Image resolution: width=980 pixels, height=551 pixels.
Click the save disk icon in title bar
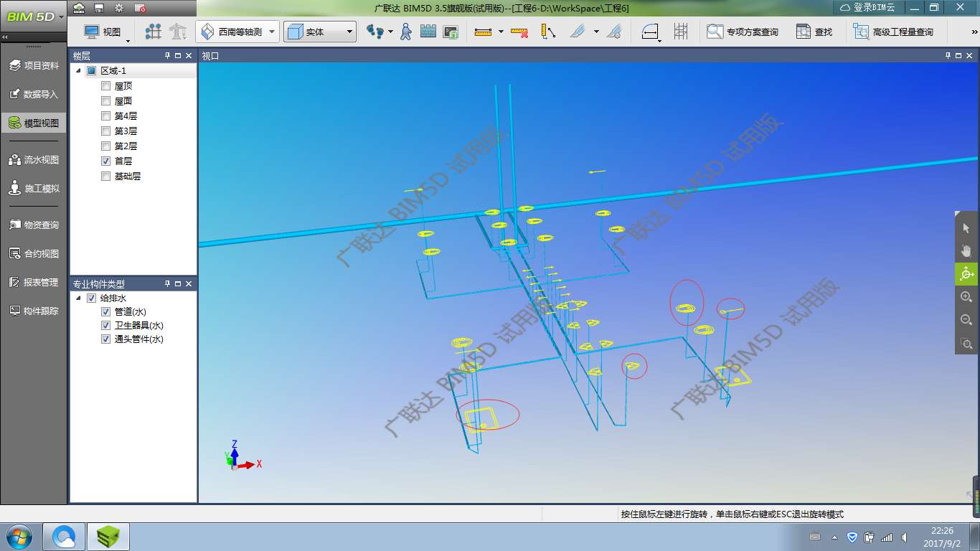coord(99,8)
